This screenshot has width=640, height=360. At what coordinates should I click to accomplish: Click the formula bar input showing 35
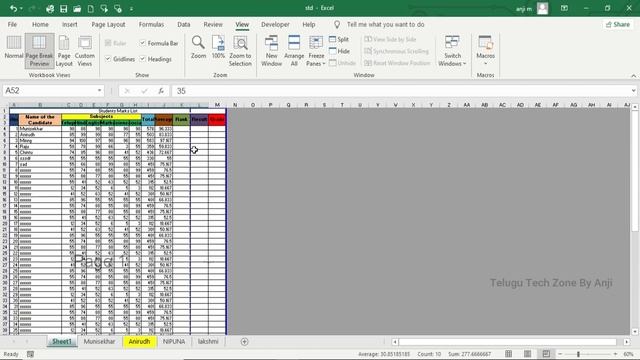click(x=400, y=91)
